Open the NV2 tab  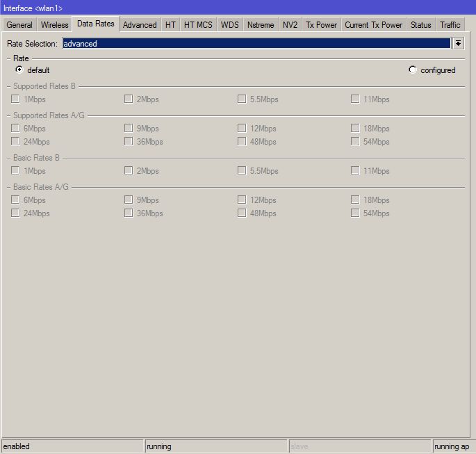pos(290,25)
